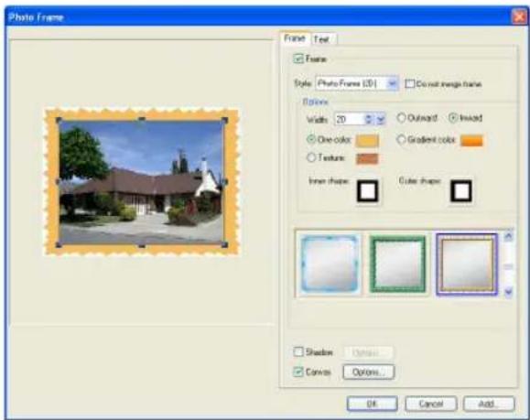Pick the purple and gold frame preset

[x=467, y=264]
